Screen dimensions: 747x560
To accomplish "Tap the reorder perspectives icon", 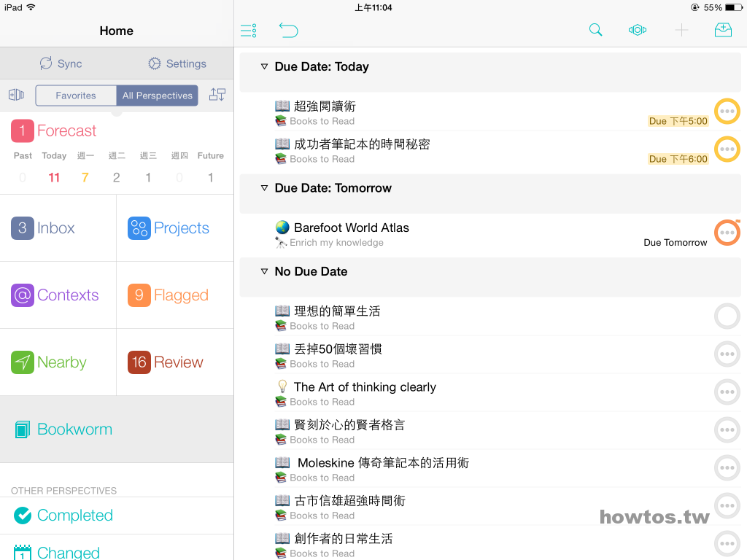I will (217, 95).
